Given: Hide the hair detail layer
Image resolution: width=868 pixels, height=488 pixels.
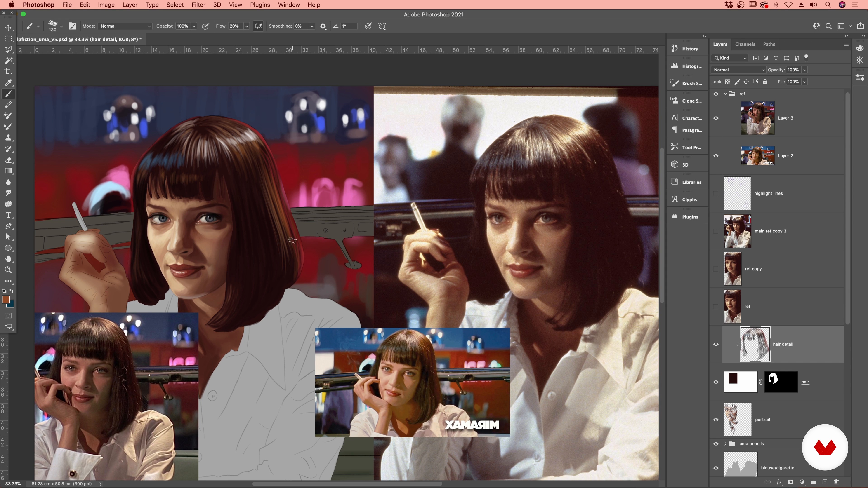Looking at the screenshot, I should [716, 345].
